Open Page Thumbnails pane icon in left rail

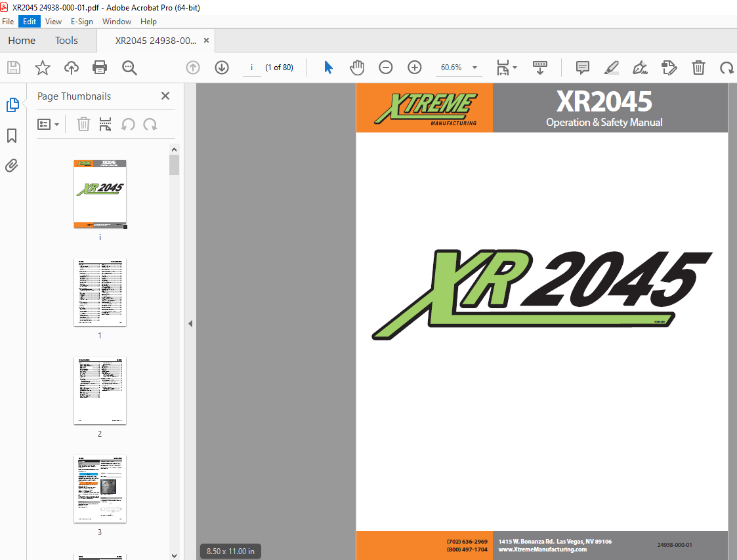click(12, 105)
